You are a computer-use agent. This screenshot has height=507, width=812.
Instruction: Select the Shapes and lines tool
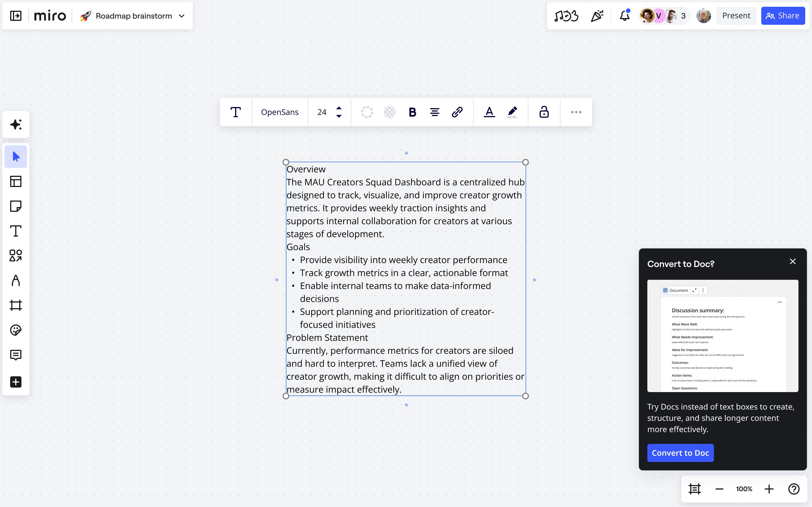(16, 256)
